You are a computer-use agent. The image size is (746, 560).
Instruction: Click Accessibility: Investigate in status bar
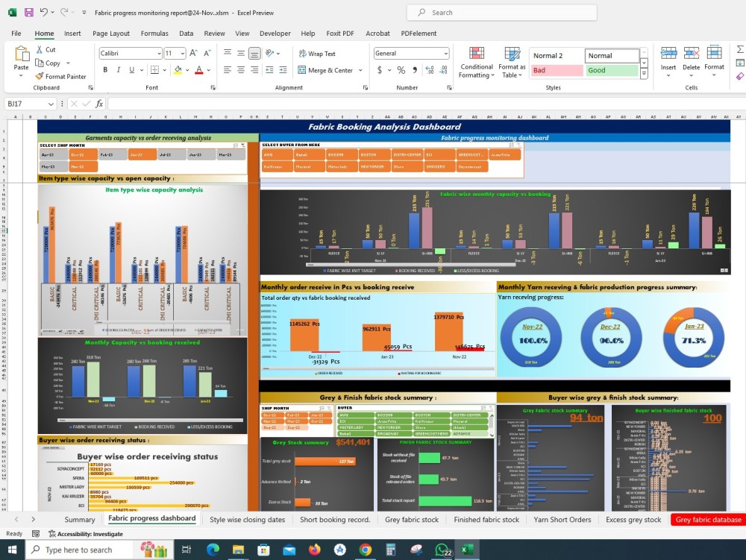pos(84,533)
